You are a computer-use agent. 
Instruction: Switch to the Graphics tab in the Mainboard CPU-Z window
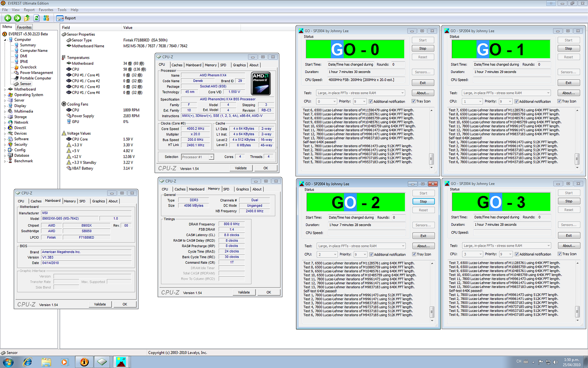pyautogui.click(x=98, y=201)
